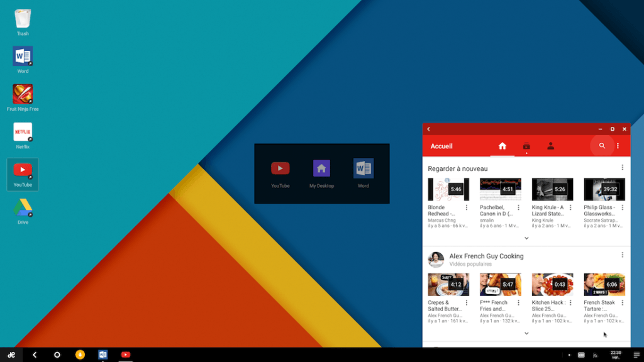Screen dimensions: 644x362
Task: Click the YouTube search icon
Action: tap(602, 146)
